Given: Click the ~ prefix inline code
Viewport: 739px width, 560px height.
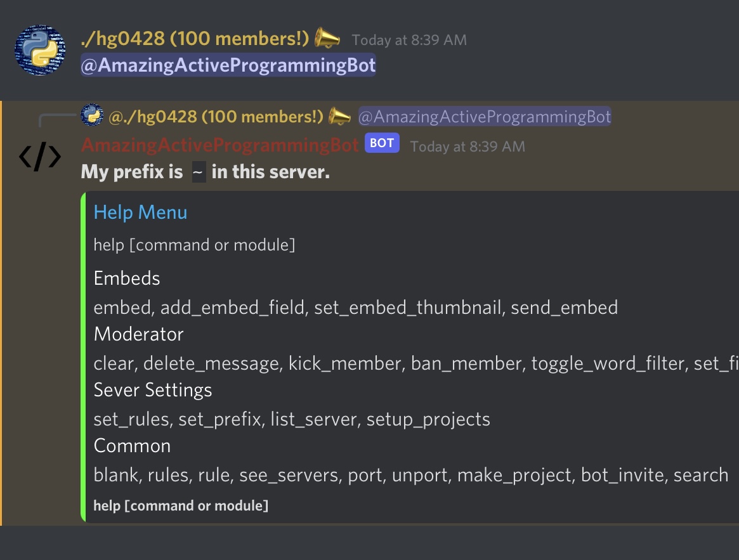Looking at the screenshot, I should coord(199,173).
